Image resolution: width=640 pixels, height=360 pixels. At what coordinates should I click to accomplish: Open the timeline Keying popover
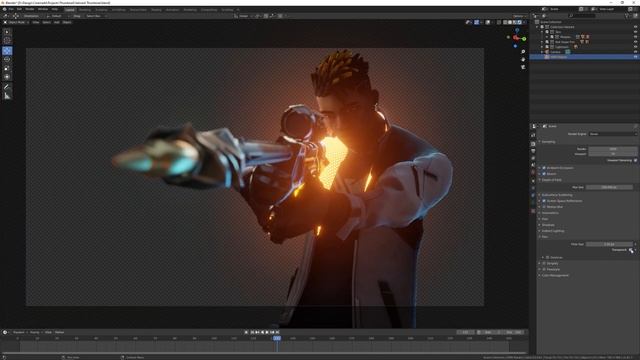[x=35, y=332]
